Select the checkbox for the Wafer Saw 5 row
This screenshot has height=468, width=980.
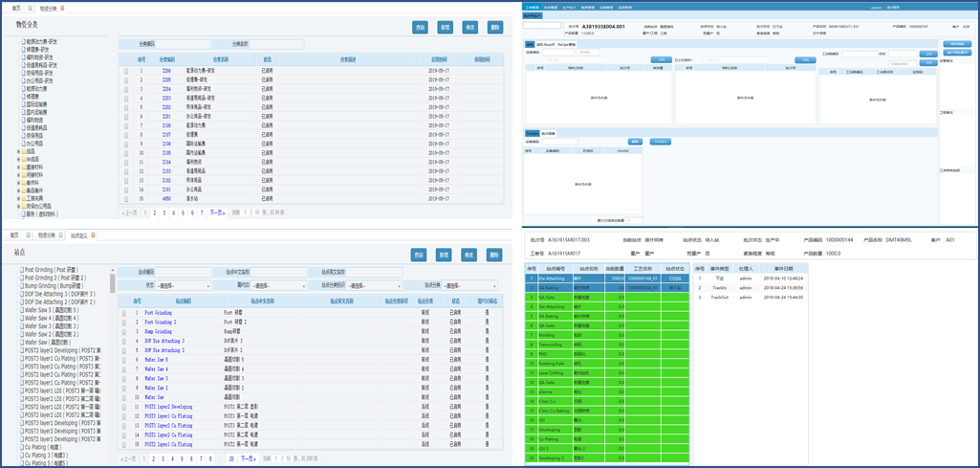[125, 360]
